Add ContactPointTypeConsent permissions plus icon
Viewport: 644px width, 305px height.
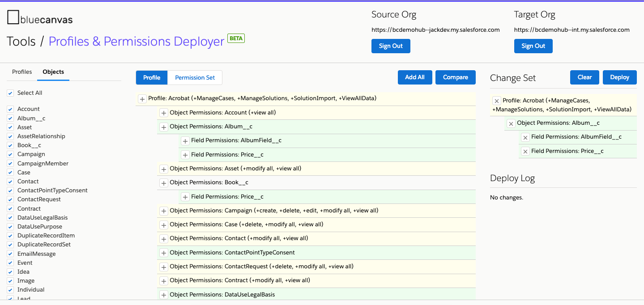(x=163, y=253)
